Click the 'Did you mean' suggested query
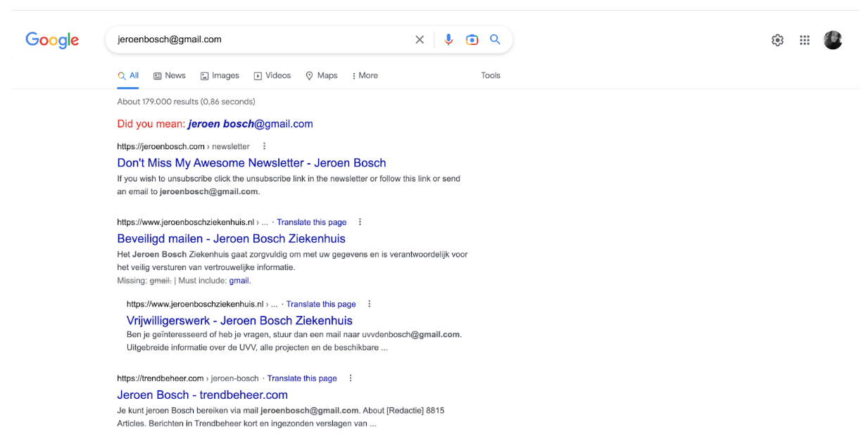The image size is (868, 441). (x=250, y=124)
